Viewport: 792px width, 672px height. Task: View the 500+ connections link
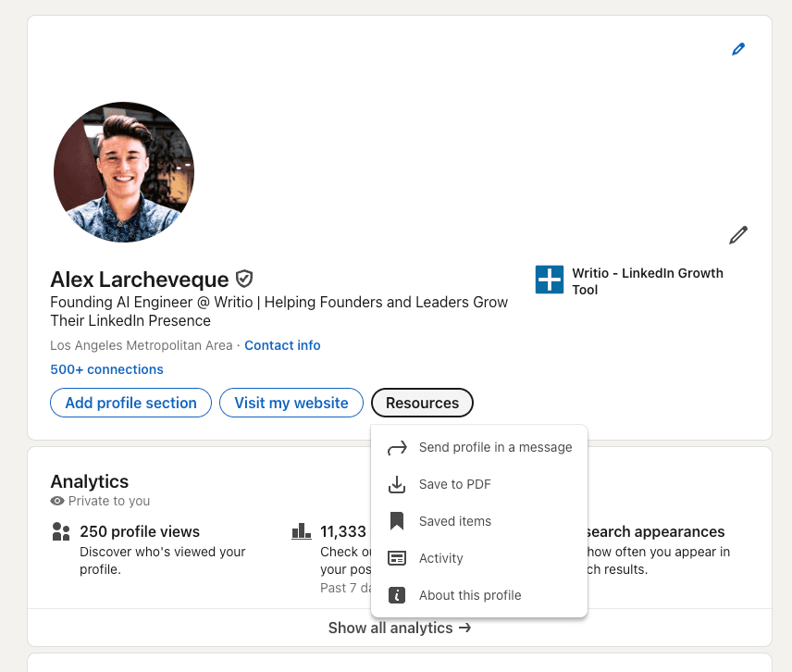(106, 369)
